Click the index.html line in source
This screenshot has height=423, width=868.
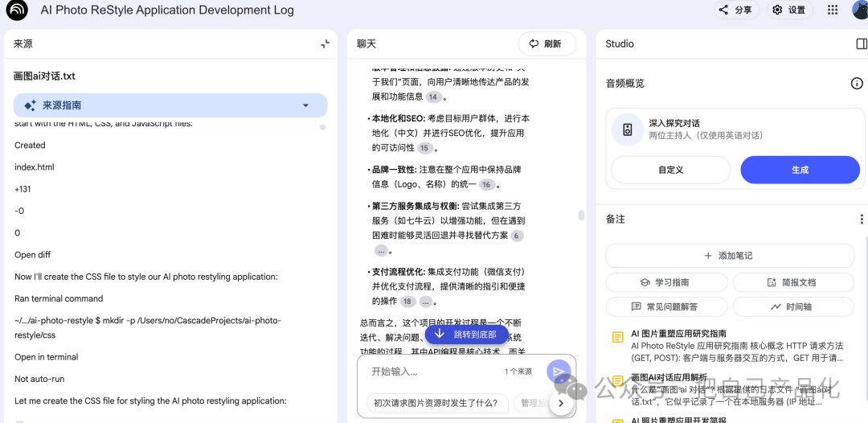(35, 166)
